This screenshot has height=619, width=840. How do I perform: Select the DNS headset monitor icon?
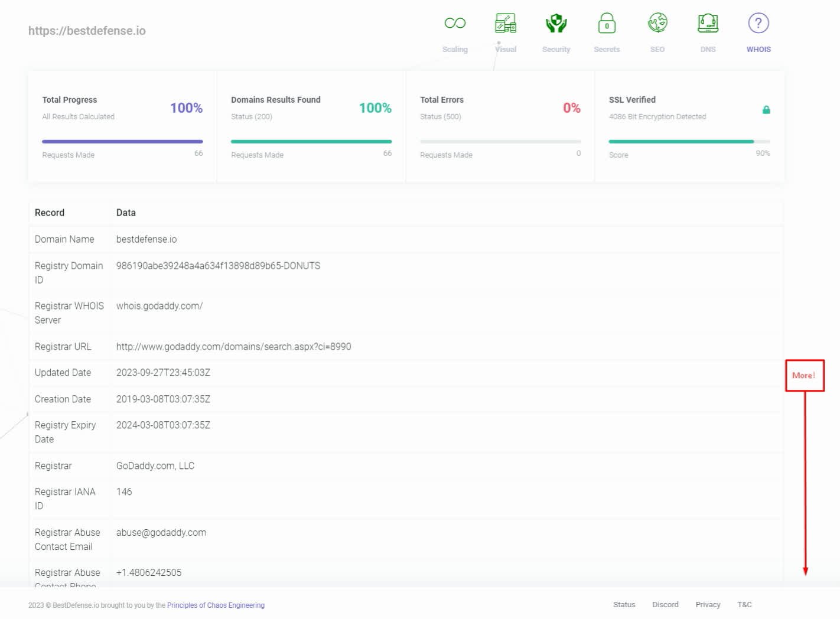(708, 23)
